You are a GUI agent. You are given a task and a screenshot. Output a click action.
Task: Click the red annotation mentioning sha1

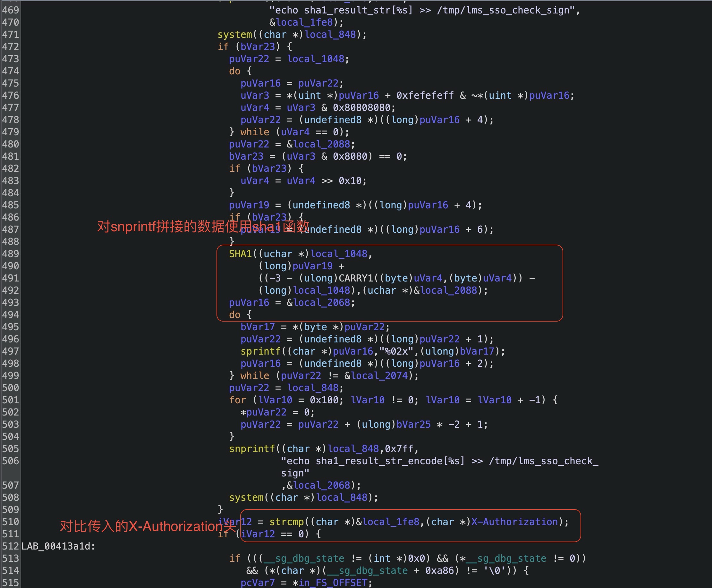(203, 226)
